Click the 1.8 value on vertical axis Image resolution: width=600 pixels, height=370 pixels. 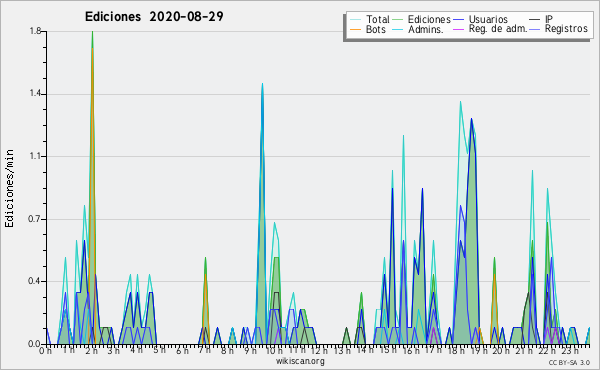click(35, 31)
